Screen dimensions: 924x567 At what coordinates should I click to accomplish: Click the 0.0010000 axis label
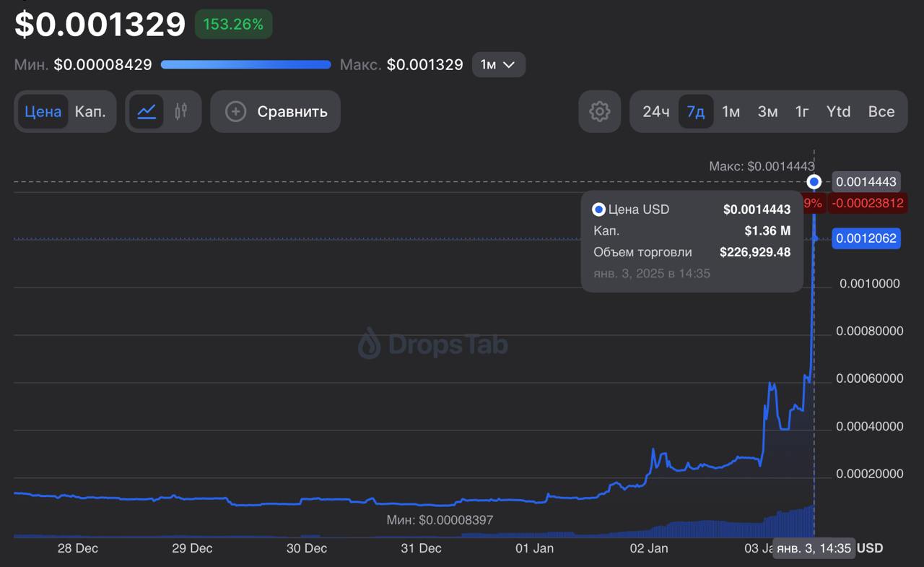point(870,284)
